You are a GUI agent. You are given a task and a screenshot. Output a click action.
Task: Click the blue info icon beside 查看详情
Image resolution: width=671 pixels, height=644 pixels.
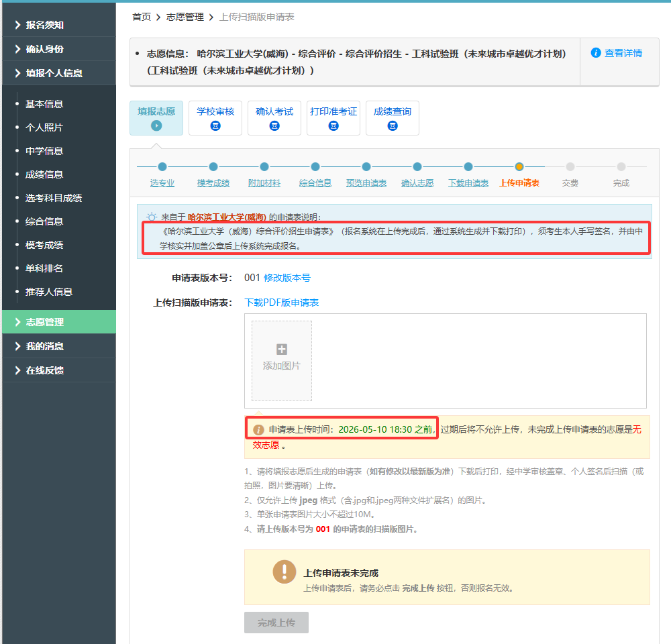point(596,52)
